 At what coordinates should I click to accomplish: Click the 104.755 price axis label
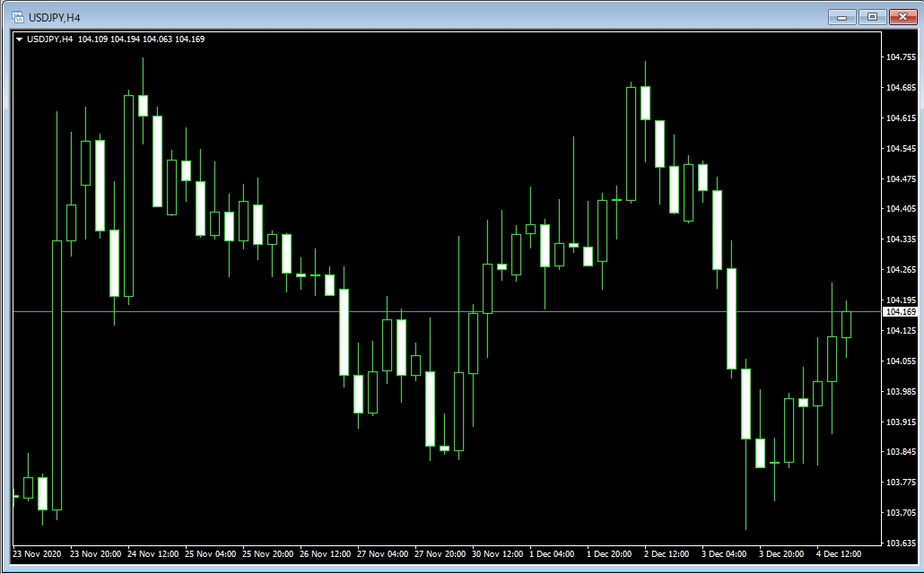click(901, 57)
